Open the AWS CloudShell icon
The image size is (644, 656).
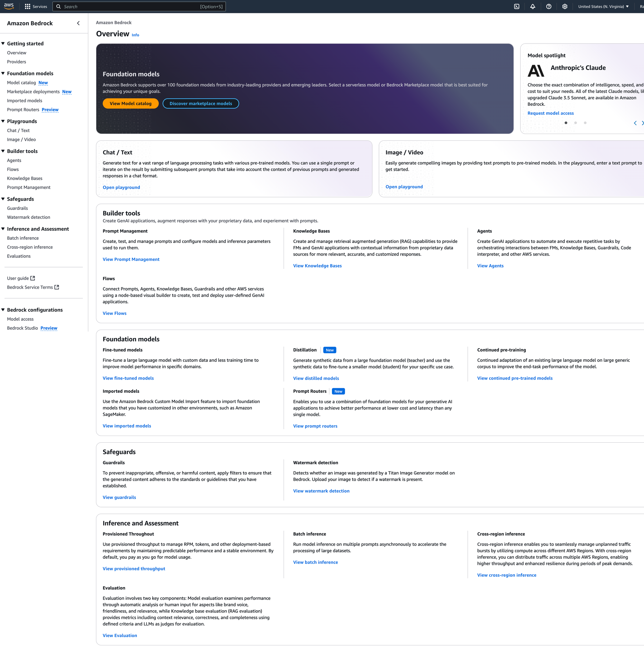[516, 6]
